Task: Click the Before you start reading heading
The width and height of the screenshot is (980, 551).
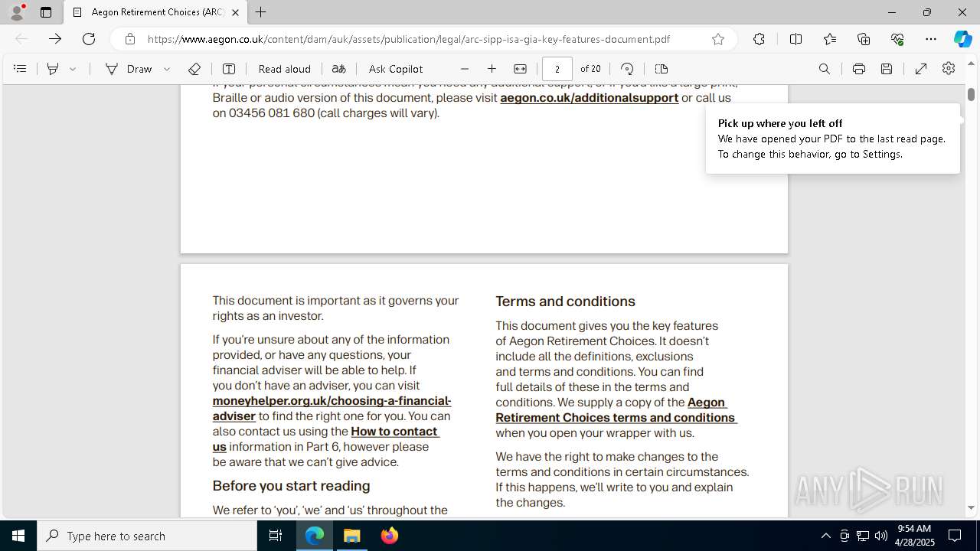Action: [x=291, y=486]
